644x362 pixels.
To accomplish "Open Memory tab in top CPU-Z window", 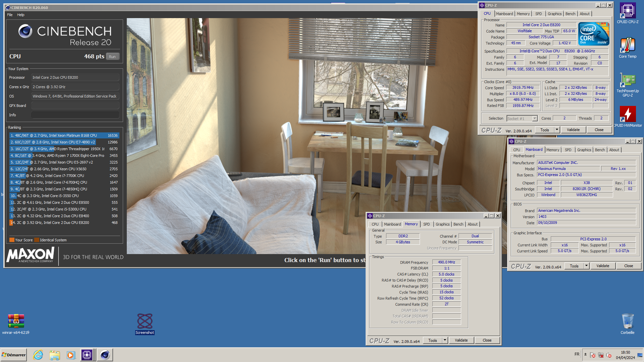I will (x=523, y=14).
